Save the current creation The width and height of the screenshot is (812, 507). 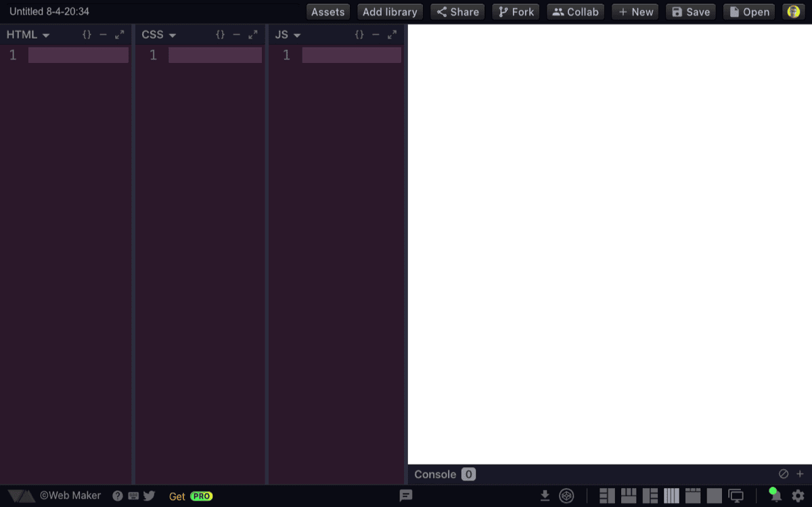coord(690,12)
